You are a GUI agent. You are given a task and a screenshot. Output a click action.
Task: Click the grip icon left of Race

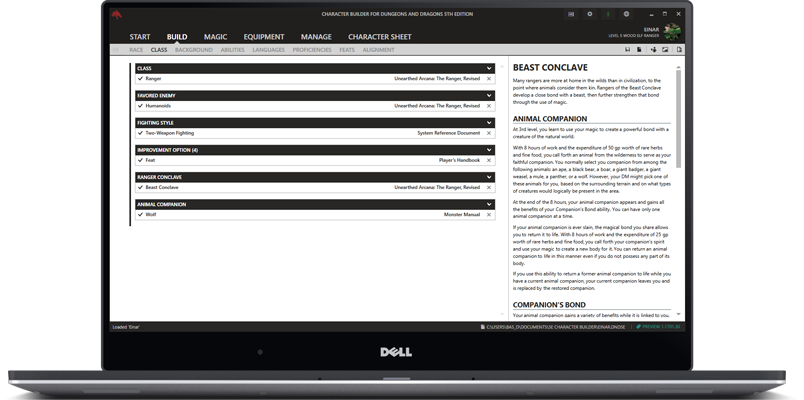pyautogui.click(x=115, y=50)
